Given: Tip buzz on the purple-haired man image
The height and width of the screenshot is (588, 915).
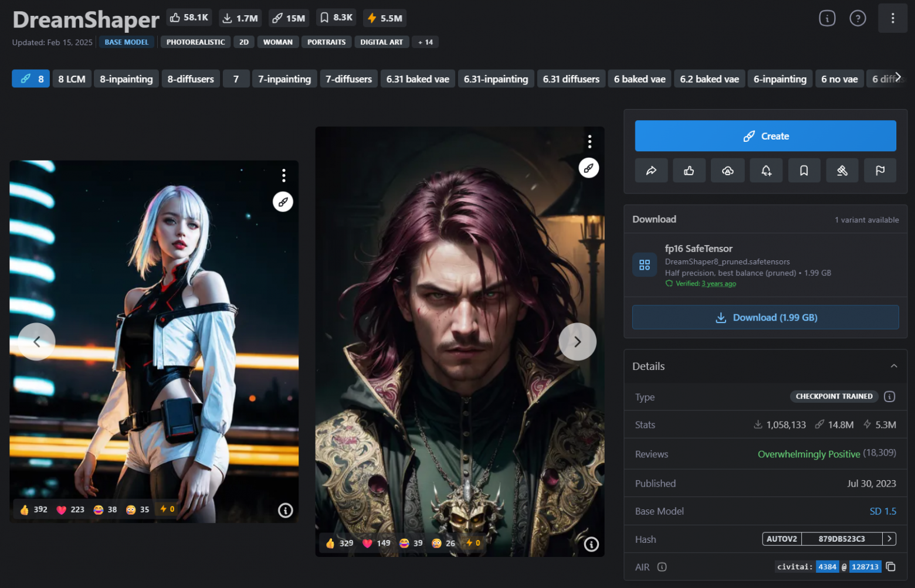Looking at the screenshot, I should pyautogui.click(x=473, y=543).
